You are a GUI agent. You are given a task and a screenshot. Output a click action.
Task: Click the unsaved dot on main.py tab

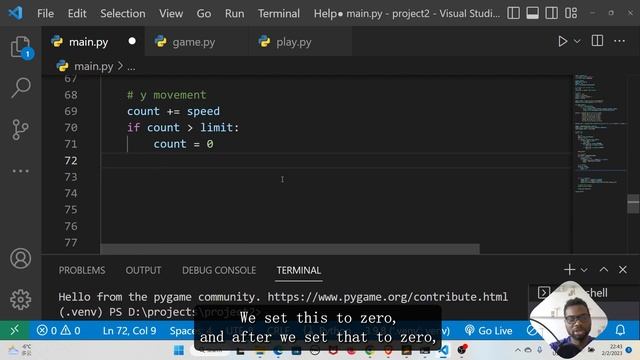pyautogui.click(x=132, y=41)
